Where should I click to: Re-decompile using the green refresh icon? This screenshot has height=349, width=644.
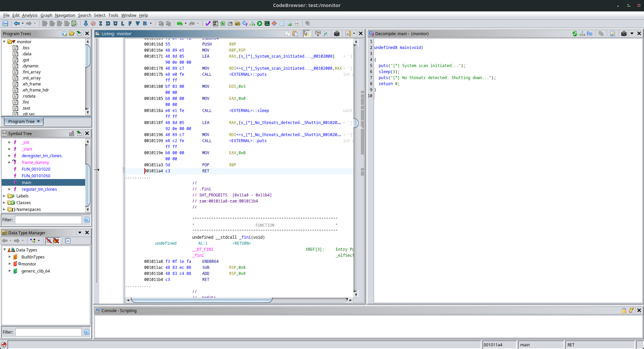575,34
